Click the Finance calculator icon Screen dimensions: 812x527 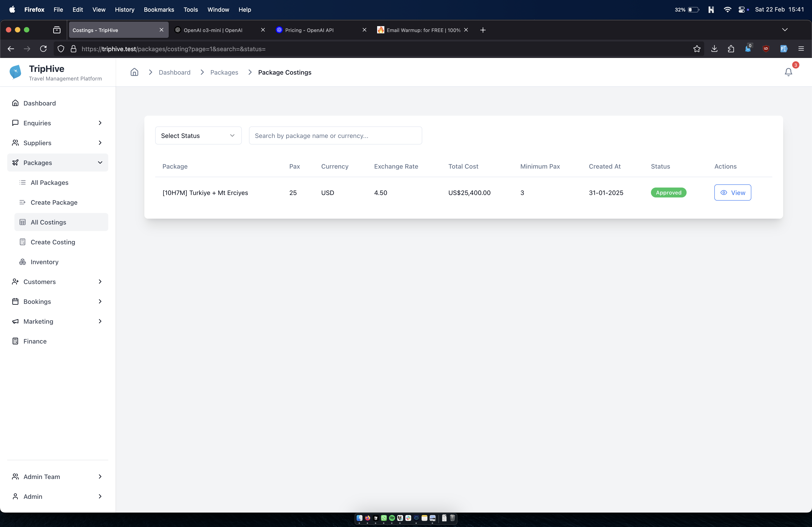(x=15, y=341)
